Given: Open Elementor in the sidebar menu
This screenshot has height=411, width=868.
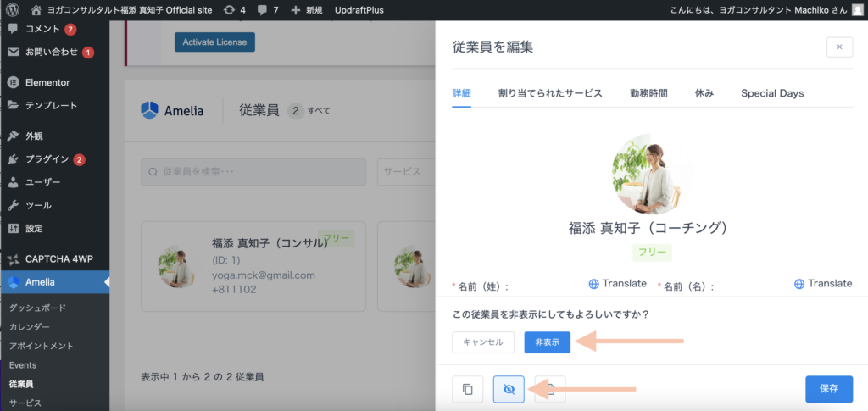Looking at the screenshot, I should click(47, 82).
